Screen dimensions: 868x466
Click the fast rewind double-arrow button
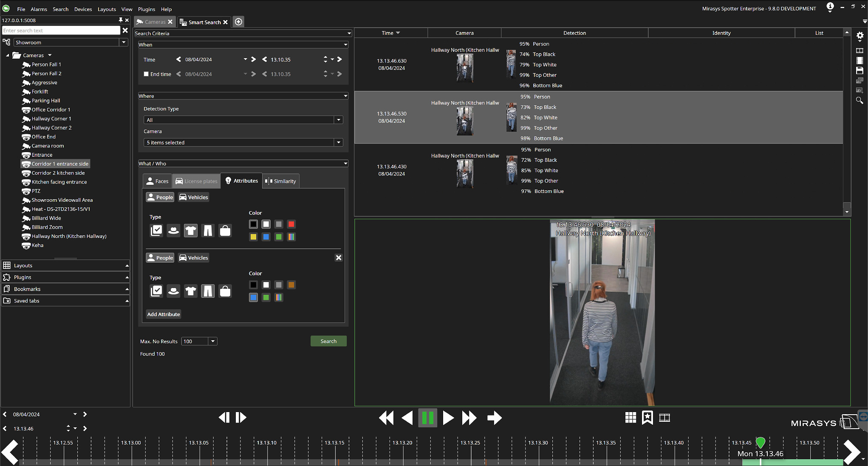pos(386,418)
